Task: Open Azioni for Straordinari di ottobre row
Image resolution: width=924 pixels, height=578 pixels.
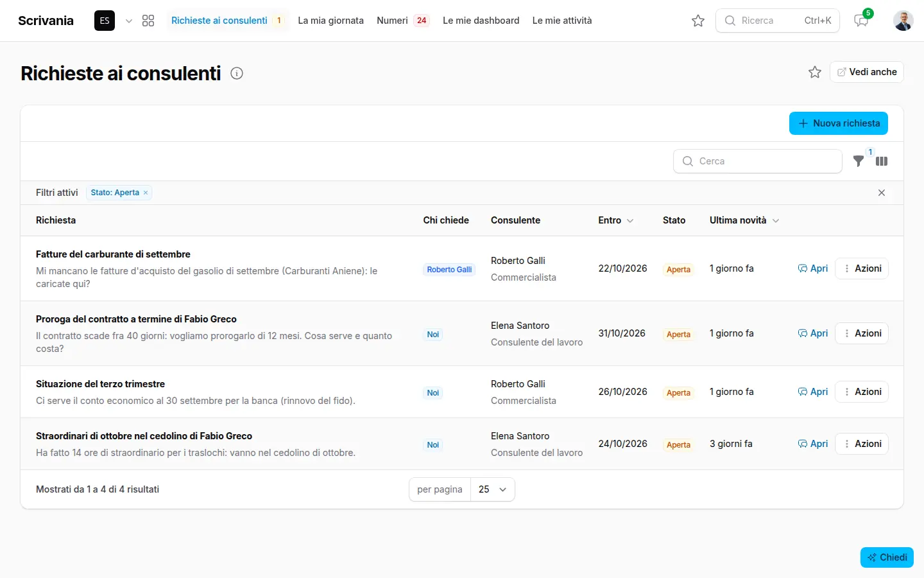Action: click(862, 444)
